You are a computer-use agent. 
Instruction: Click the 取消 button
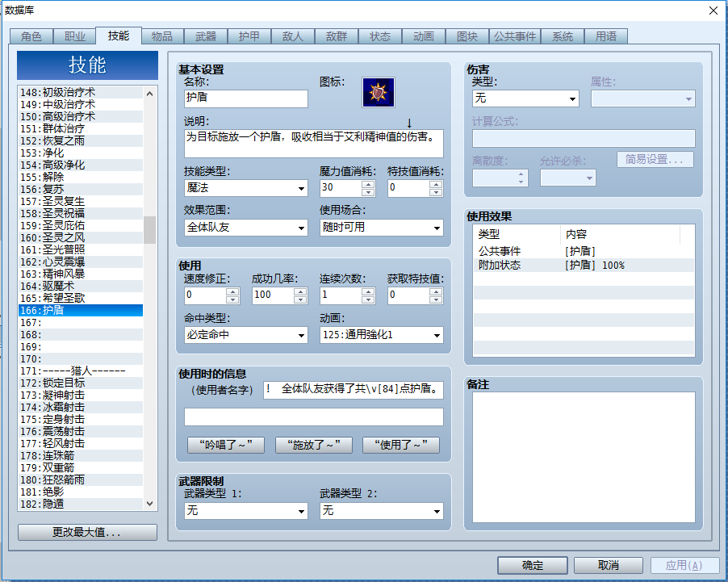pyautogui.click(x=609, y=565)
